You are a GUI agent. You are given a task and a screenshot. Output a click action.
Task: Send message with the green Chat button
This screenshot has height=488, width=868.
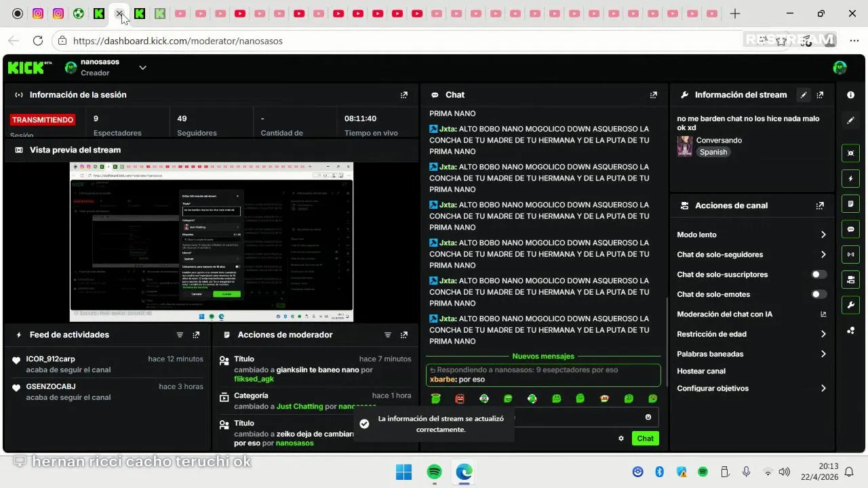click(x=645, y=439)
